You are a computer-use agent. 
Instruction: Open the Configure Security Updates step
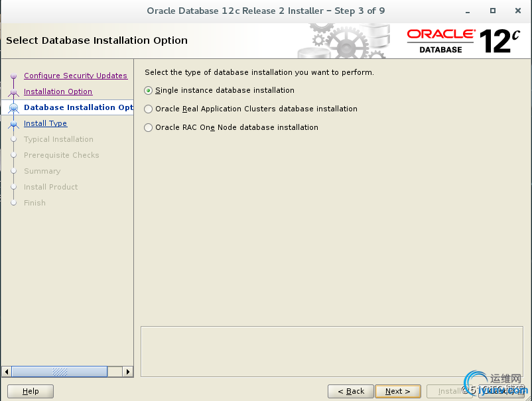click(x=76, y=76)
